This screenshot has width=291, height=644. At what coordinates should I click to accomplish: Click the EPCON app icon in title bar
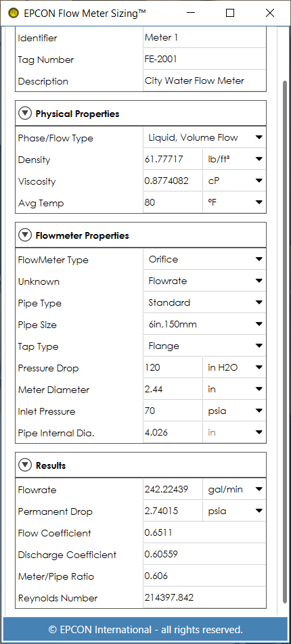(14, 13)
